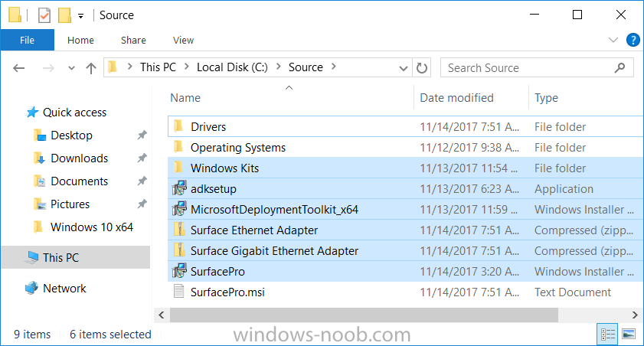
Task: Click the search magnifier icon
Action: 619,67
